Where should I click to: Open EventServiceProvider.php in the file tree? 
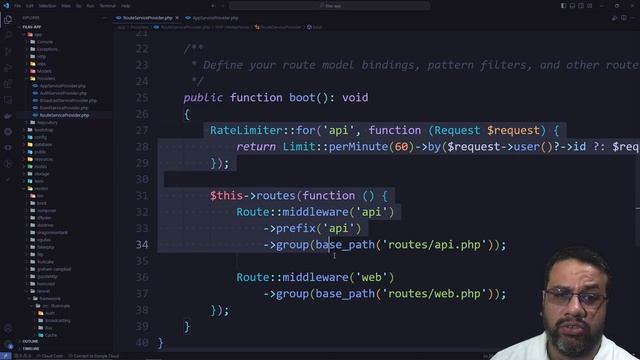pos(64,108)
